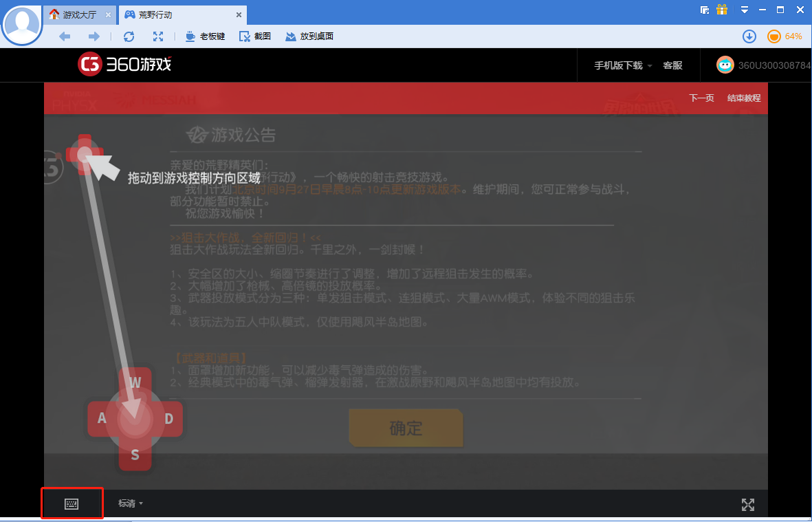Screen dimensions: 812x522
Task: Select the 荒野行动 game tab
Action: [x=182, y=15]
